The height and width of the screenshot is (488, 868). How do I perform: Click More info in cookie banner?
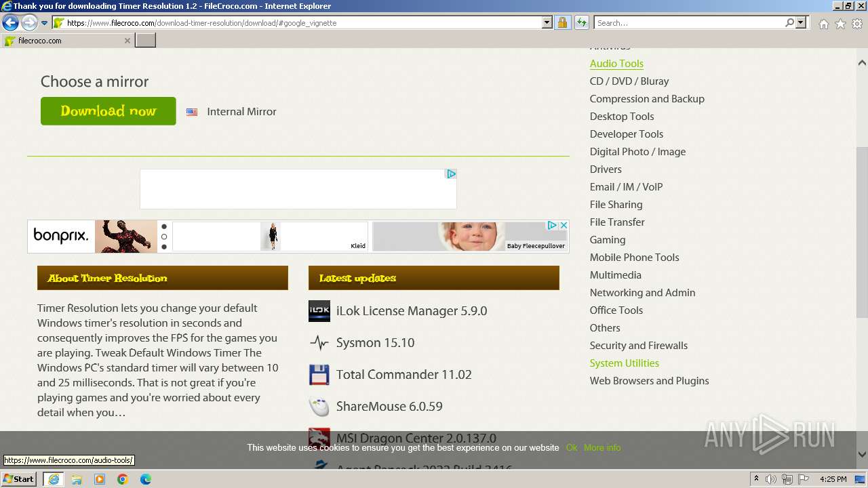coord(602,448)
